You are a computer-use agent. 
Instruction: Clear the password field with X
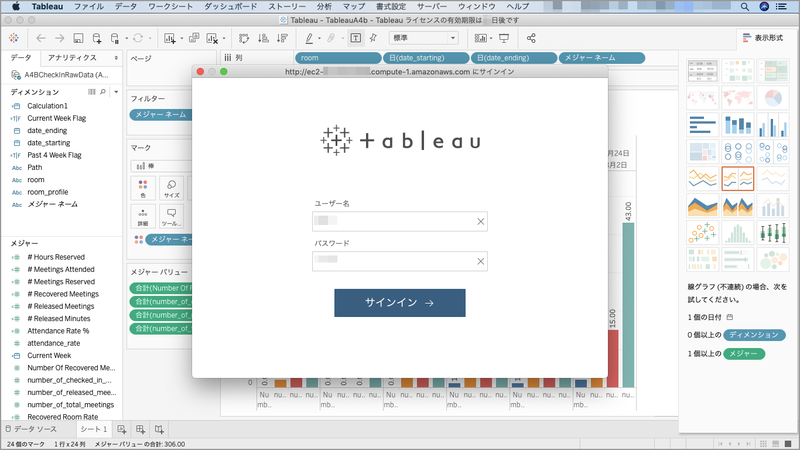coord(480,261)
